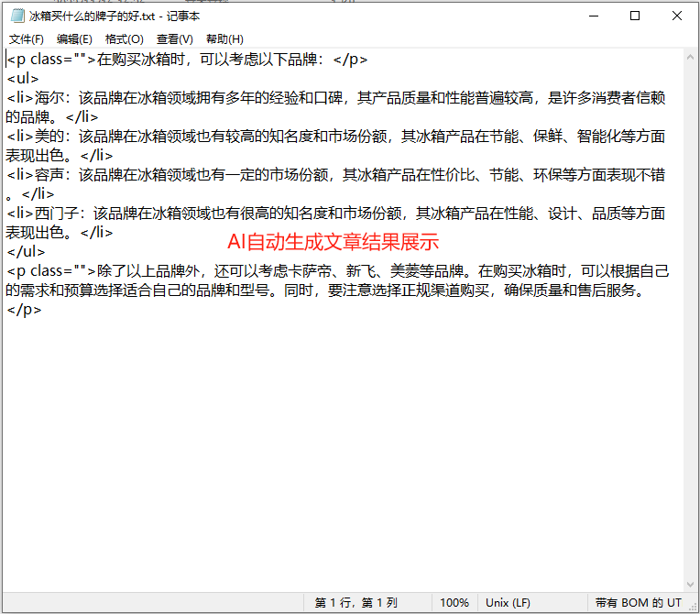Click the scrollbar up arrow
Image resolution: width=700 pixels, height=614 pixels.
click(690, 57)
